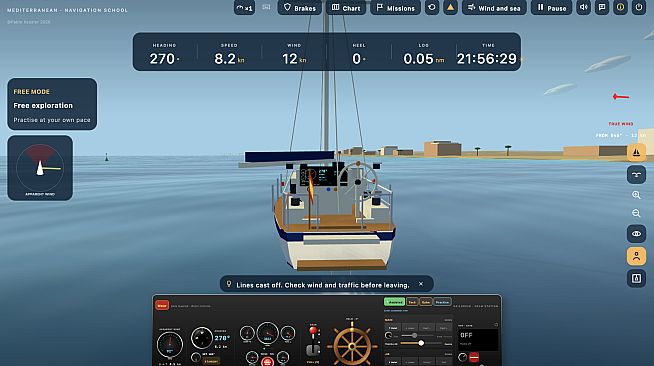Screen dimensions: 654x366
Task: Click the orange button under the compass gauge
Action: (211, 361)
